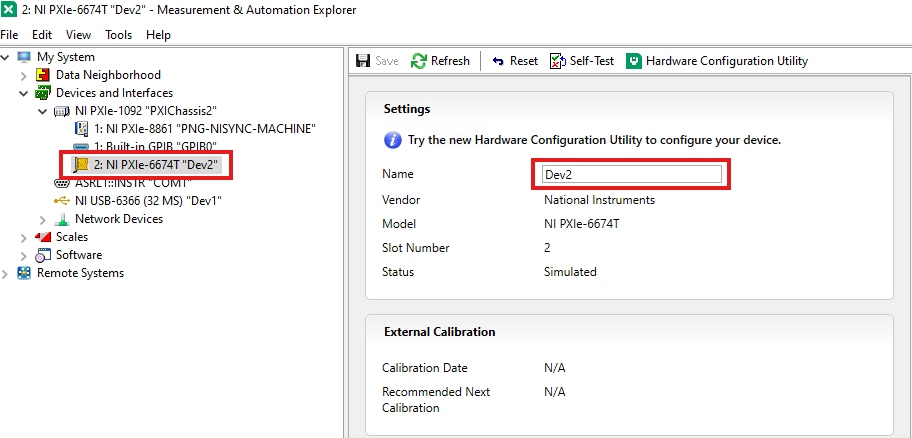Click the NI USB-6366 USB icon
The height and width of the screenshot is (438, 912).
pos(62,201)
